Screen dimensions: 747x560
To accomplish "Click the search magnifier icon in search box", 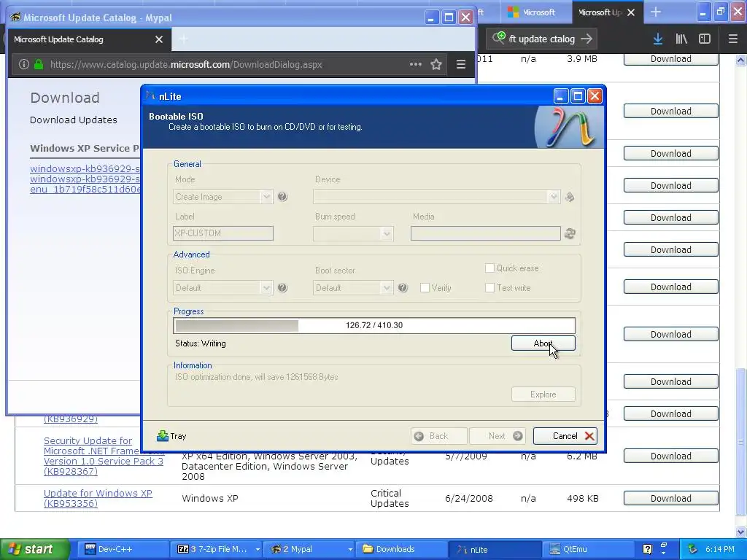I will tap(499, 38).
